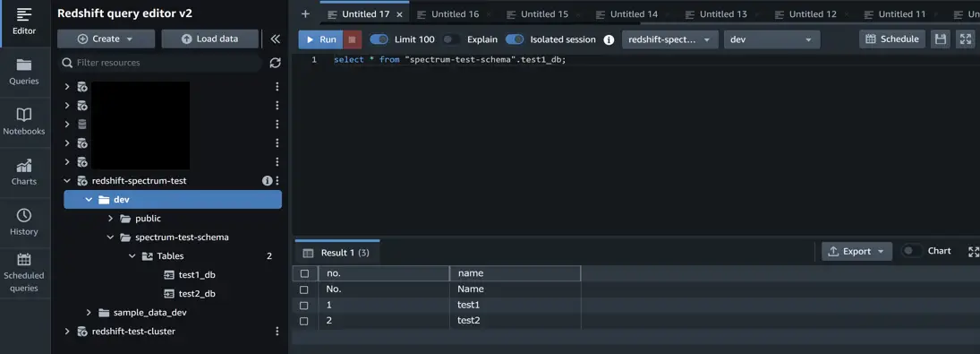
Task: Open the Queries sidebar section
Action: [24, 72]
